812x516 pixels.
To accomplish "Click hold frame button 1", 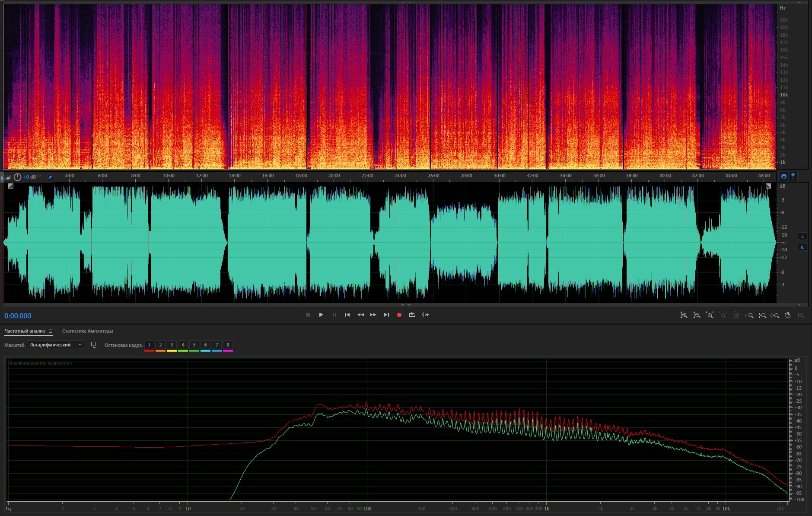I will [149, 345].
